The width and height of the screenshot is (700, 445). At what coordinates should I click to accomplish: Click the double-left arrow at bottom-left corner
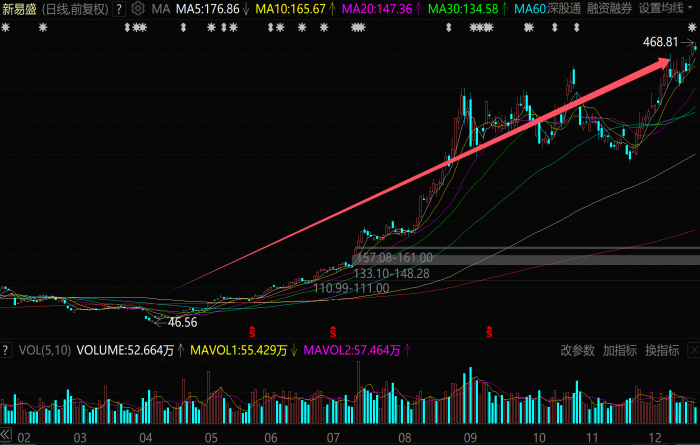pos(7,436)
